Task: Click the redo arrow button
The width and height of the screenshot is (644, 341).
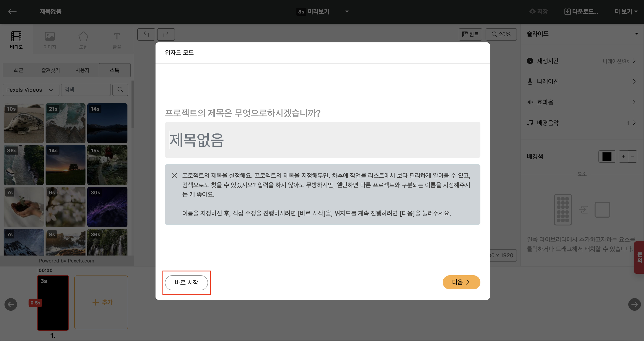Action: click(166, 34)
